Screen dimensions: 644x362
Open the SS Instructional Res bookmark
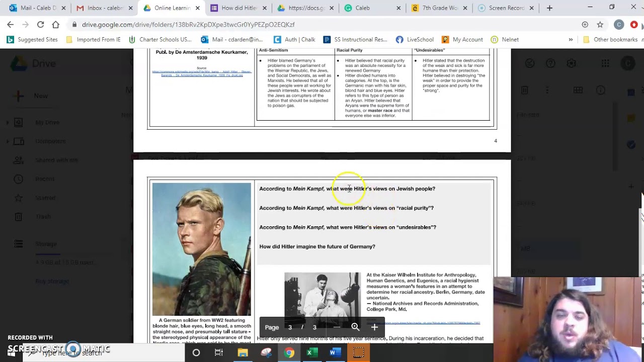click(x=355, y=39)
